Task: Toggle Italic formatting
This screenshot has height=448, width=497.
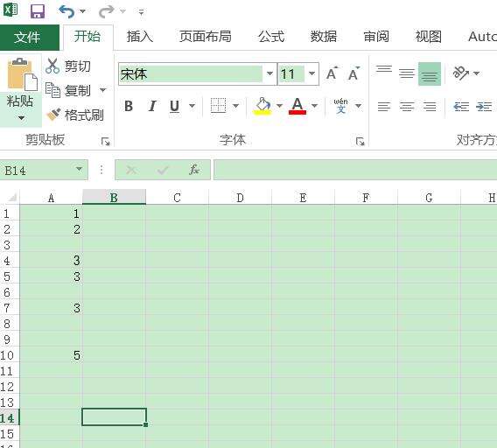Action: point(152,106)
